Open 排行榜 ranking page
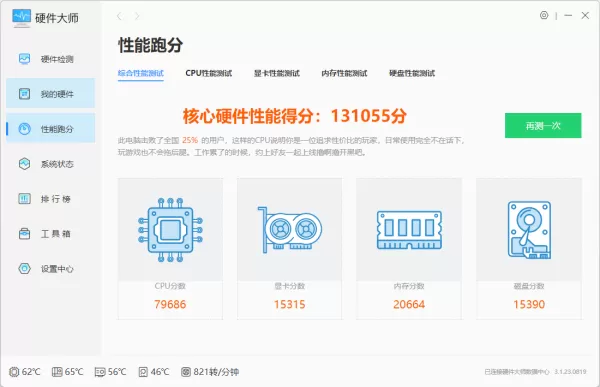The width and height of the screenshot is (600, 387). (x=51, y=199)
